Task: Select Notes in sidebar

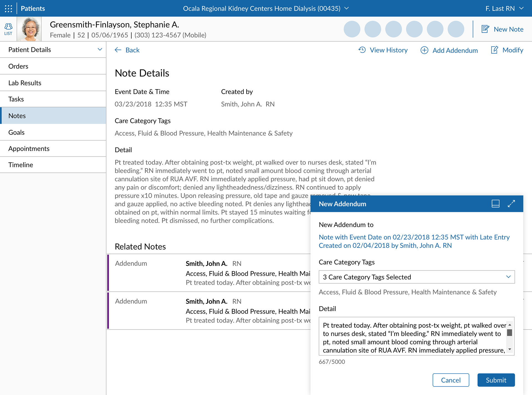Action: pos(53,116)
